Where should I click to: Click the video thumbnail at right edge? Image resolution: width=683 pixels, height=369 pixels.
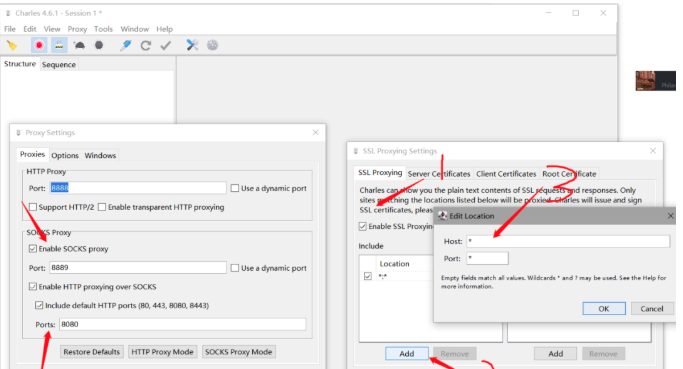pos(656,81)
